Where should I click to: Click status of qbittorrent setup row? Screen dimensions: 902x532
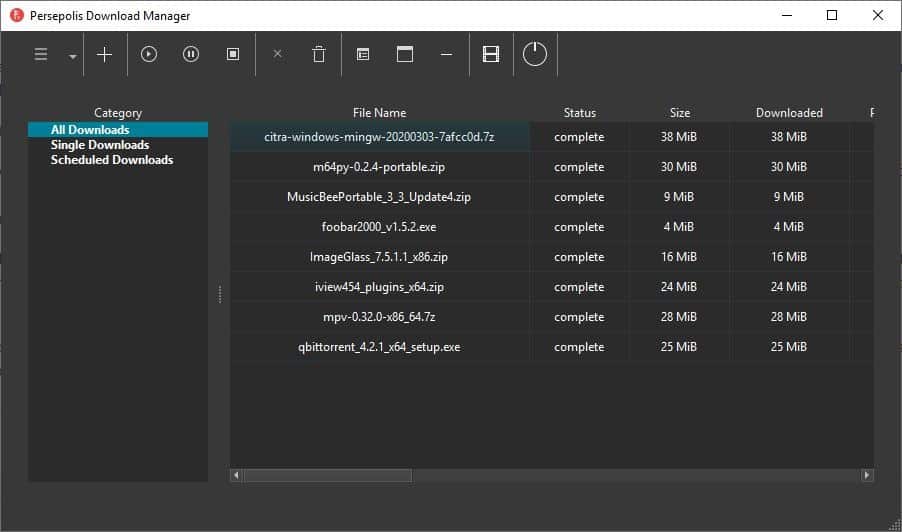coord(579,347)
